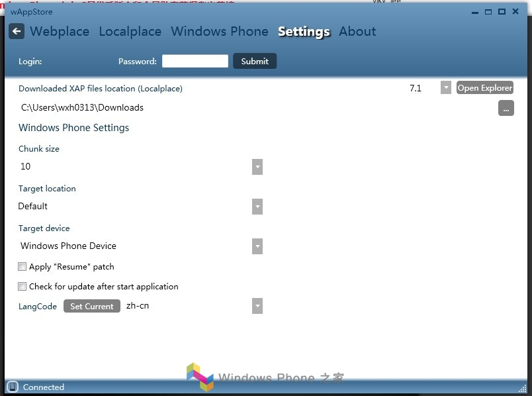Image resolution: width=532 pixels, height=396 pixels.
Task: Click the wAppStore window title
Action: [32, 12]
